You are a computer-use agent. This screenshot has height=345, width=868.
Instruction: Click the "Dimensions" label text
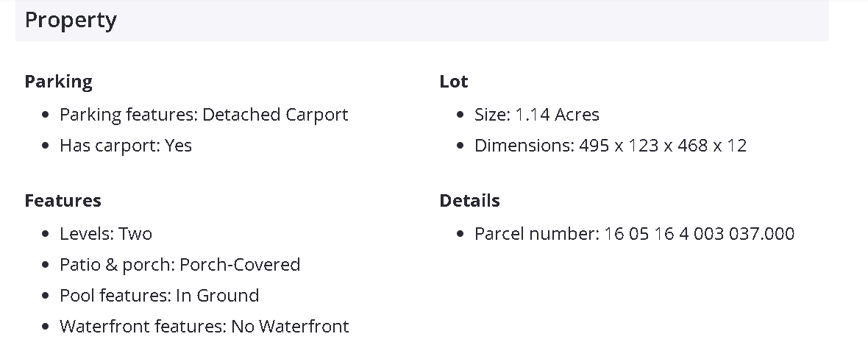[x=523, y=146]
